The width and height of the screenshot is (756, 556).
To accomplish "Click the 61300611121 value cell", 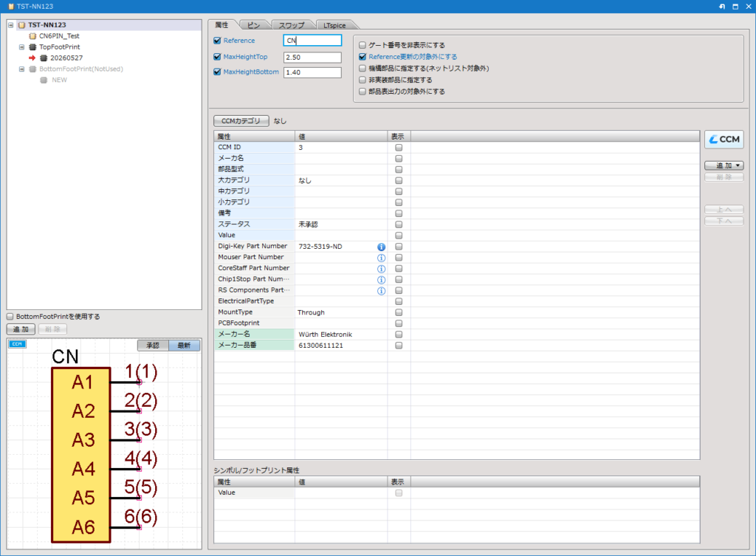I will [341, 346].
